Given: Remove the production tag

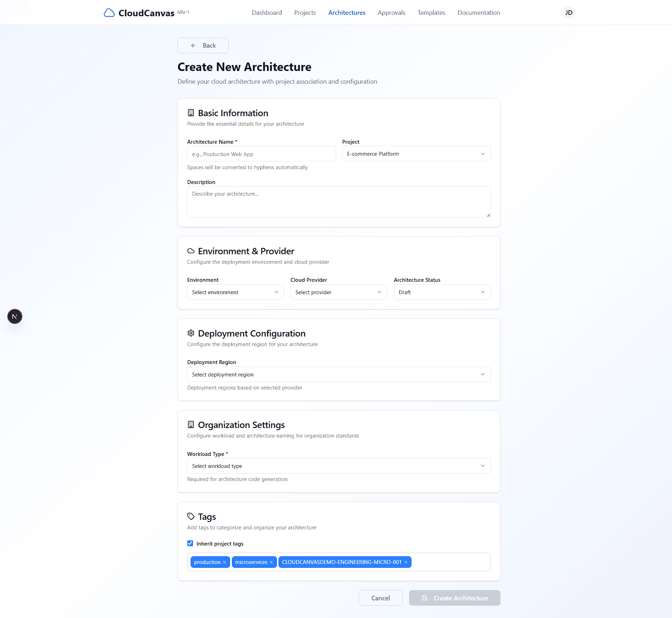Looking at the screenshot, I should 224,562.
